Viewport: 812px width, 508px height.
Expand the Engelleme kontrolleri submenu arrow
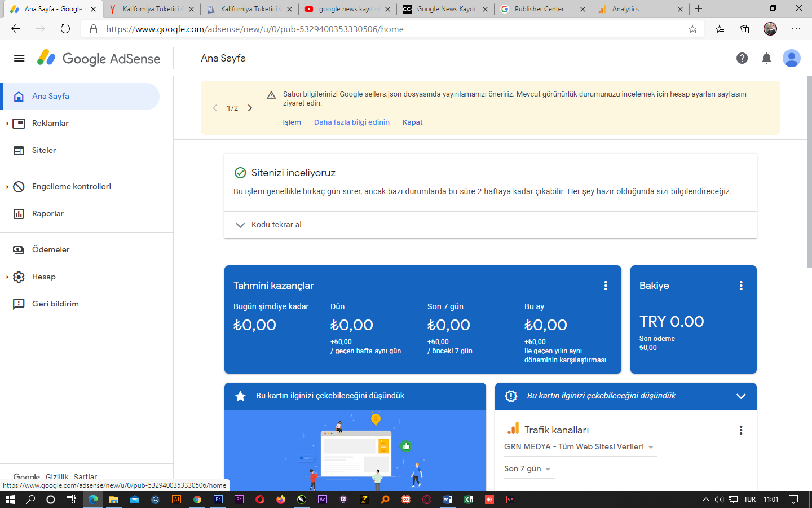click(x=7, y=187)
